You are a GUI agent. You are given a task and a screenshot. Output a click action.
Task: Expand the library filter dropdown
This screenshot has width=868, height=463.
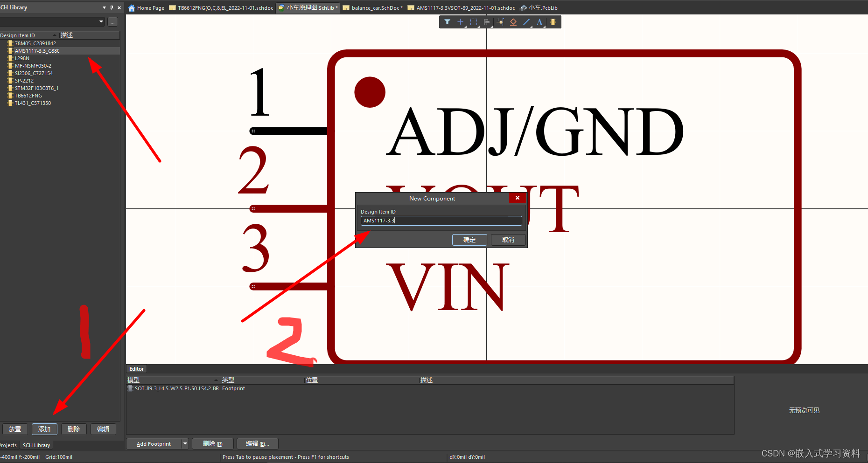(x=101, y=21)
